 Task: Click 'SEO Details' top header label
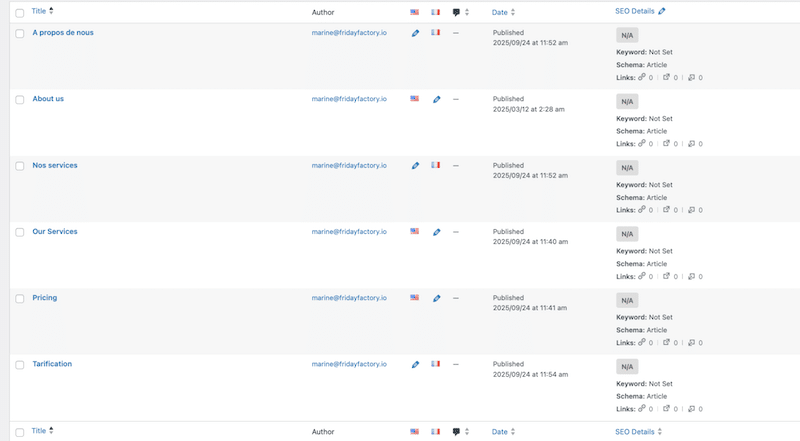(x=635, y=11)
